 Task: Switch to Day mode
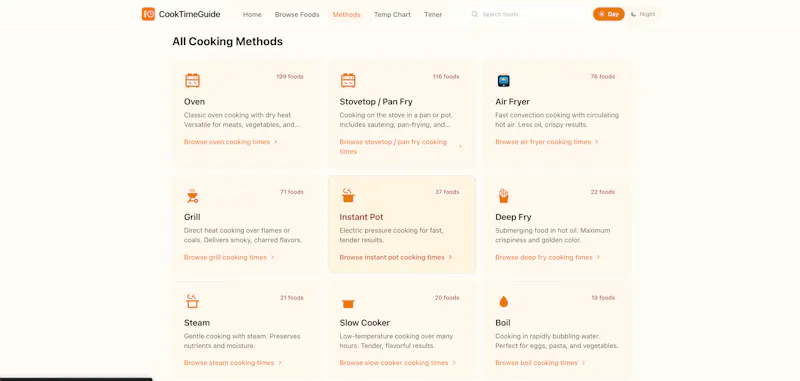tap(609, 14)
